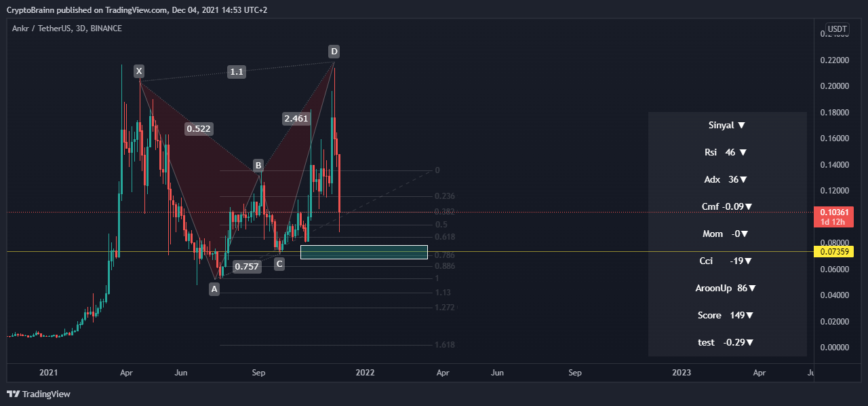Click the 1.1 ratio label
The image size is (868, 406).
click(x=236, y=71)
